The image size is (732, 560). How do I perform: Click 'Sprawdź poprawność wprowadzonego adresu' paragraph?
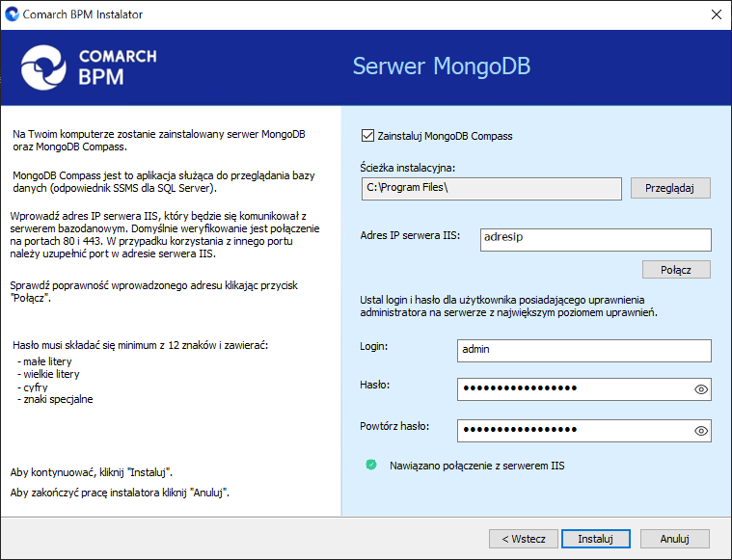154,292
